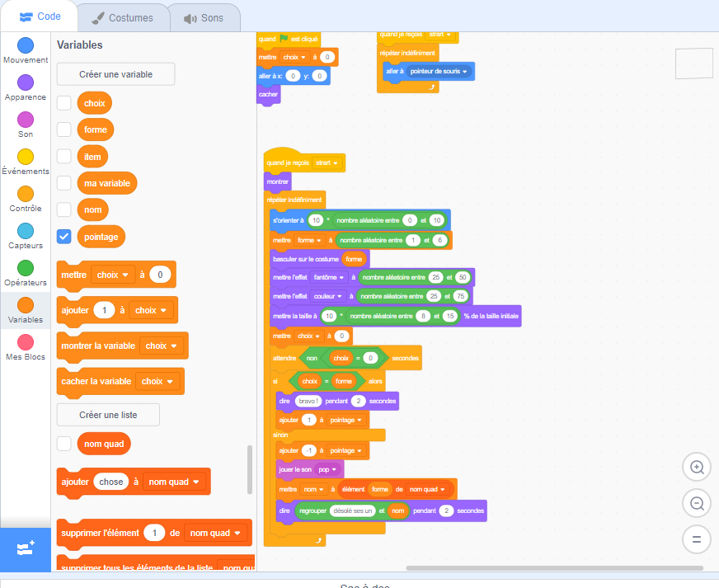Click the green flag in the hat block

tap(284, 39)
